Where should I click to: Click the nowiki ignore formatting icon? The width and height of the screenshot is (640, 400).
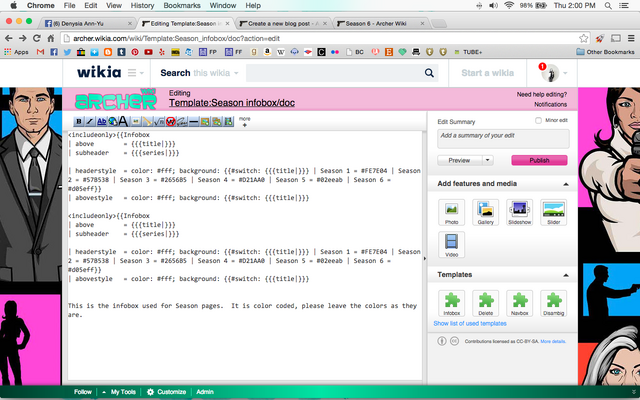171,121
